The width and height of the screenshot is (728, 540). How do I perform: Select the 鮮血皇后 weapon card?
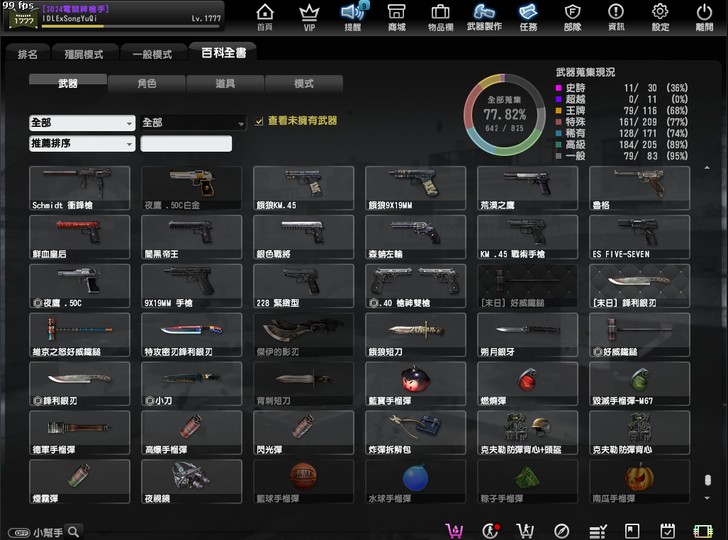[x=79, y=237]
